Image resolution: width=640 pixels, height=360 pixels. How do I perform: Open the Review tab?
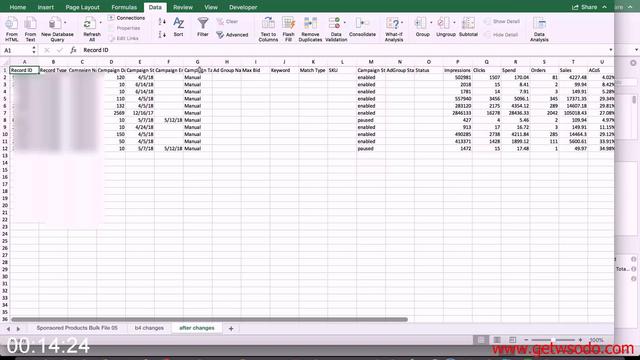[x=182, y=7]
